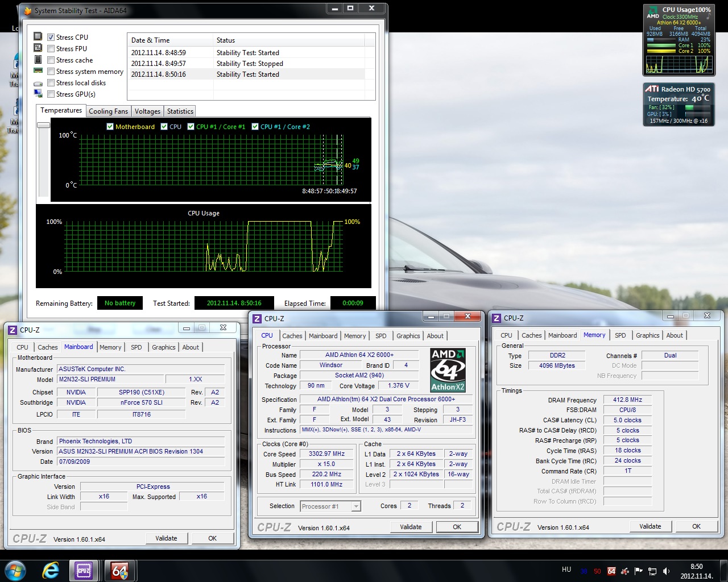
Task: Open the volume speaker tray icon
Action: pos(666,571)
